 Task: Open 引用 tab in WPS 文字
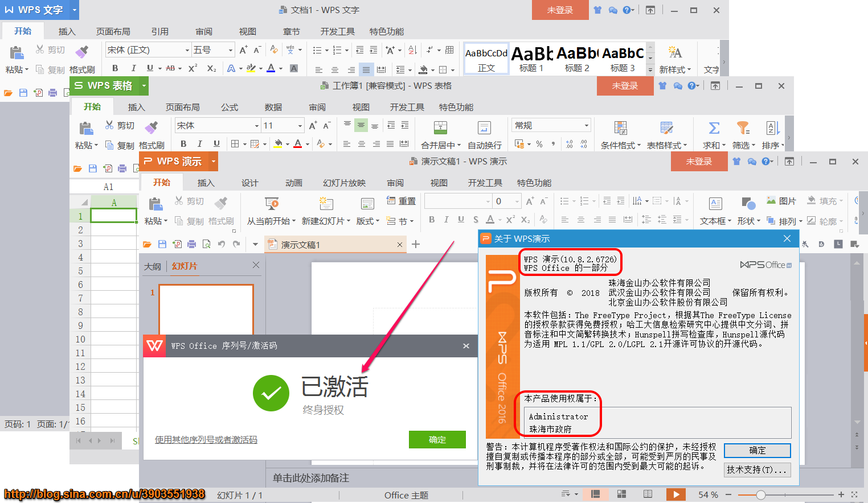coord(159,31)
